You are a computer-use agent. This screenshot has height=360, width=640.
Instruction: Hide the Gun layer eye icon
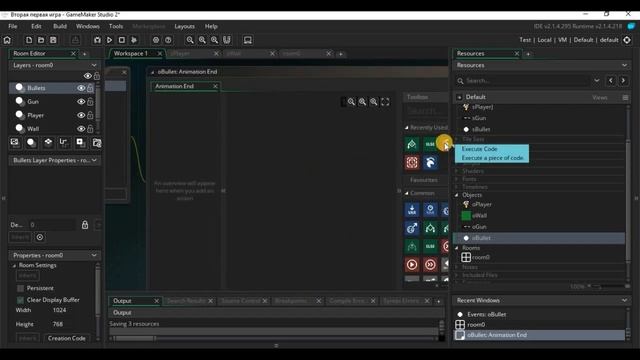pos(81,102)
